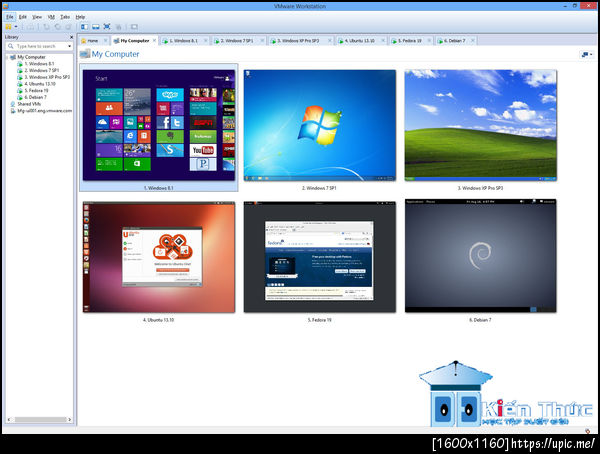
Task: Click the power/suspend toolbar icon
Action: (8, 27)
